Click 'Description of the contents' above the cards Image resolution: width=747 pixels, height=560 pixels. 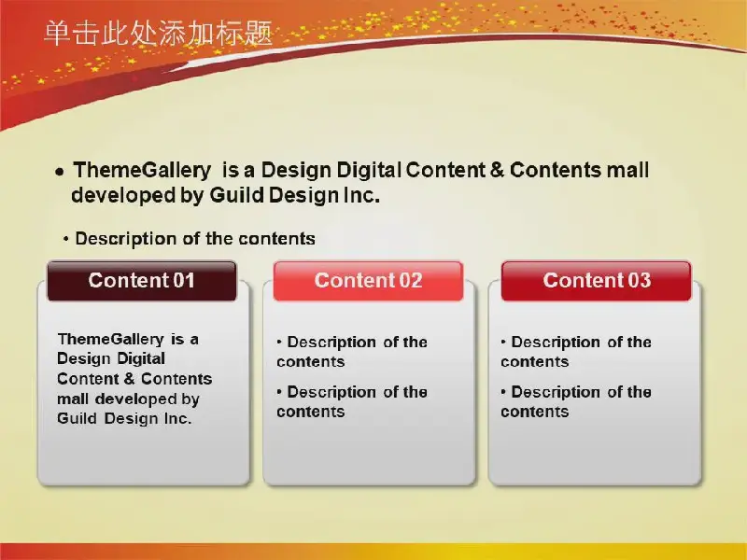click(x=190, y=239)
